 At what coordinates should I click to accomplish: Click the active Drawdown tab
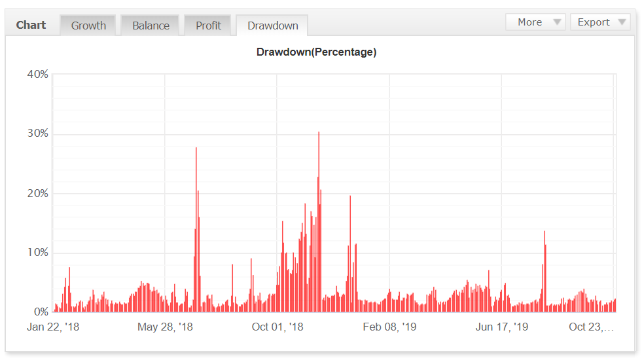click(272, 26)
